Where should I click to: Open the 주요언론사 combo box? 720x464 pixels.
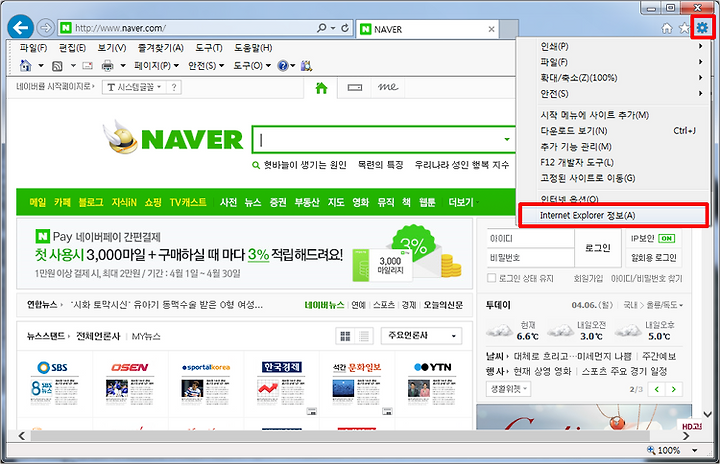click(422, 336)
